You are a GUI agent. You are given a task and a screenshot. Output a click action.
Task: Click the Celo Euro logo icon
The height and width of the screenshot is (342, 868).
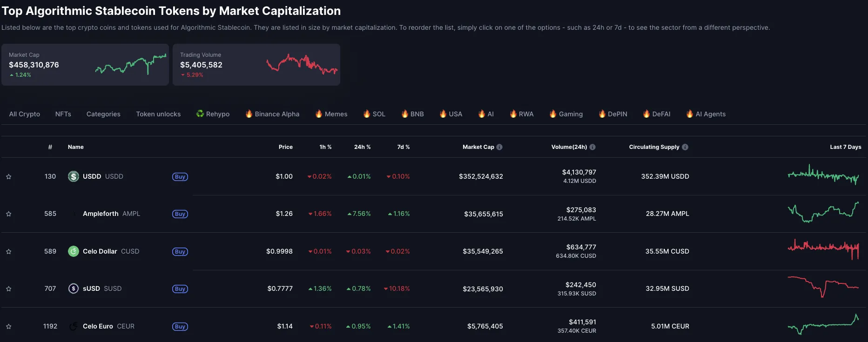coord(74,326)
